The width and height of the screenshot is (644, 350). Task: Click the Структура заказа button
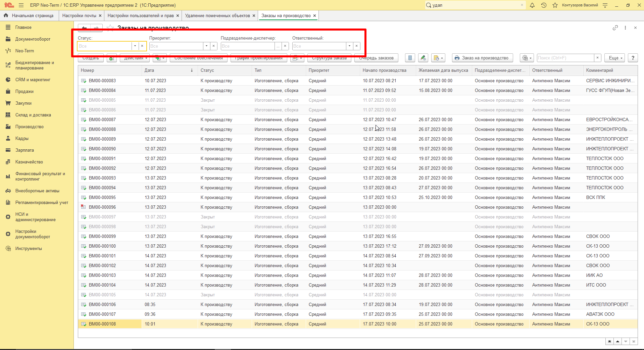(x=329, y=58)
